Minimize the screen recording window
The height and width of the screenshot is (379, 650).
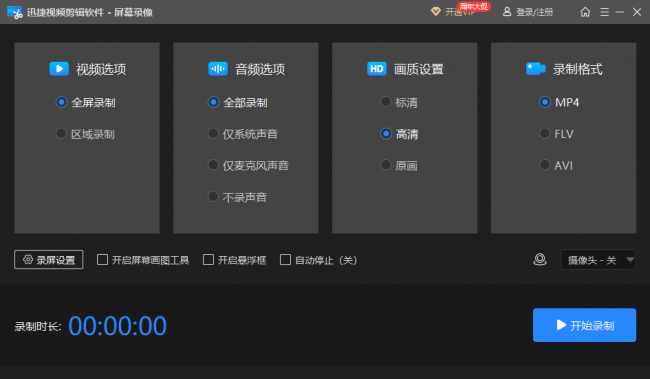620,12
